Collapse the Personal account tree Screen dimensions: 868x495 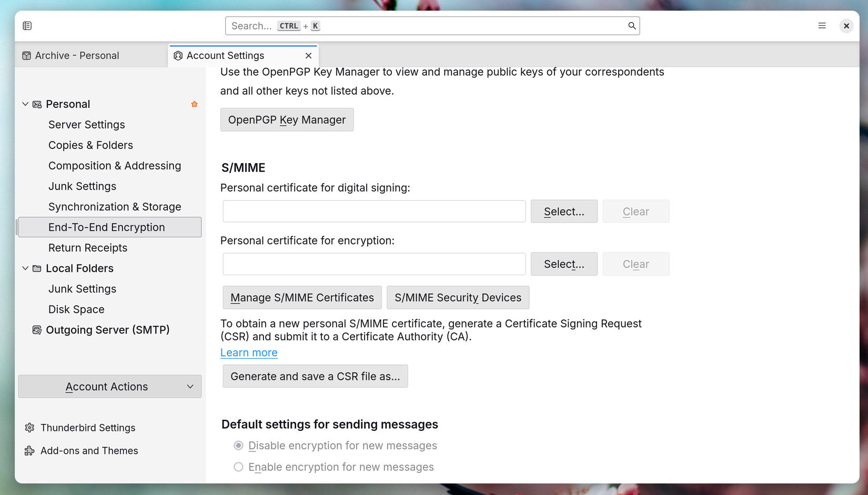pos(25,104)
